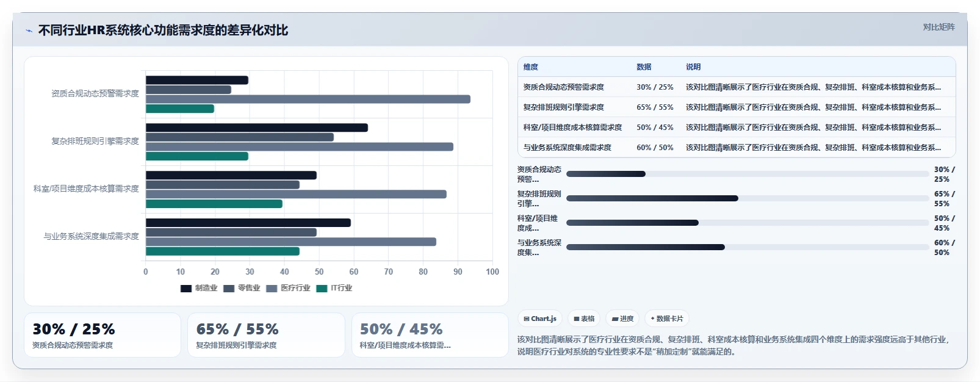Click the IT行业 bar for 复杂排班规则引擎需求度
Screen dimensions: 980x382
click(197, 156)
